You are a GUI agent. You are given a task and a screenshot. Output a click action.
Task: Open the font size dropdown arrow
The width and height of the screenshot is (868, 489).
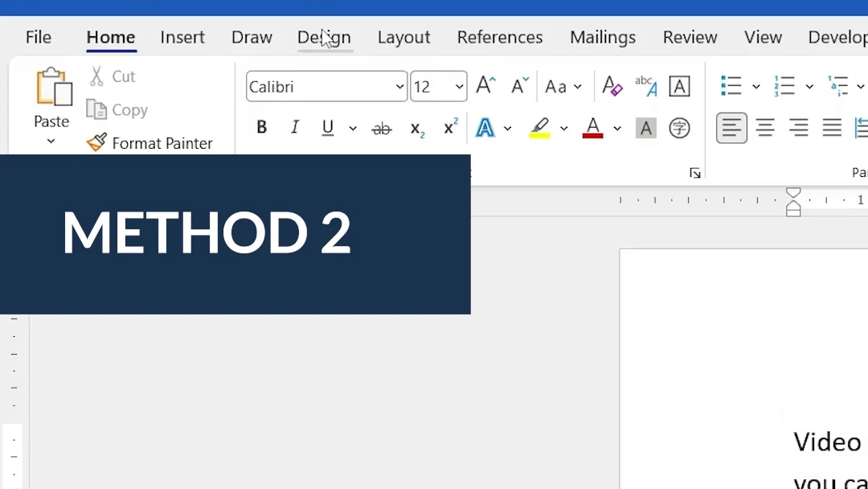[x=459, y=87]
